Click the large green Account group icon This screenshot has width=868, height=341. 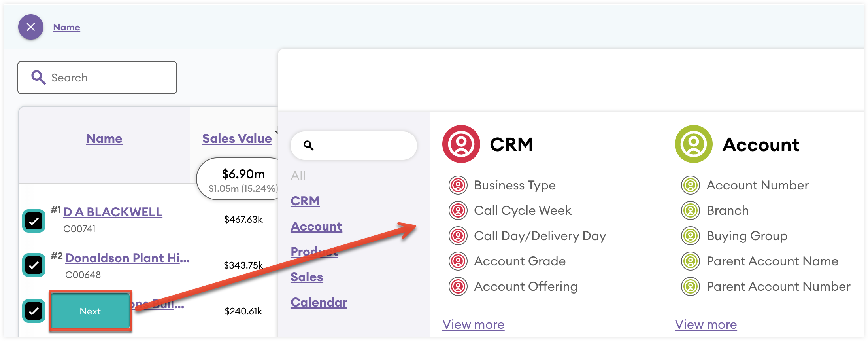694,144
